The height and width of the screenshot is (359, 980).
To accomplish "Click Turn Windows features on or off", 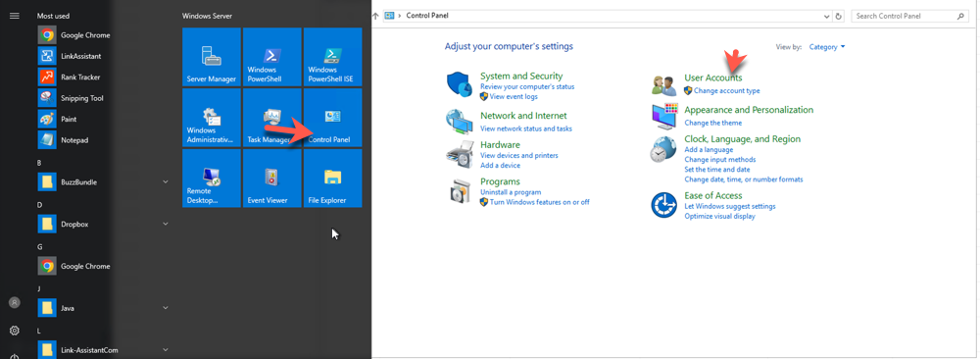I will pyautogui.click(x=539, y=203).
